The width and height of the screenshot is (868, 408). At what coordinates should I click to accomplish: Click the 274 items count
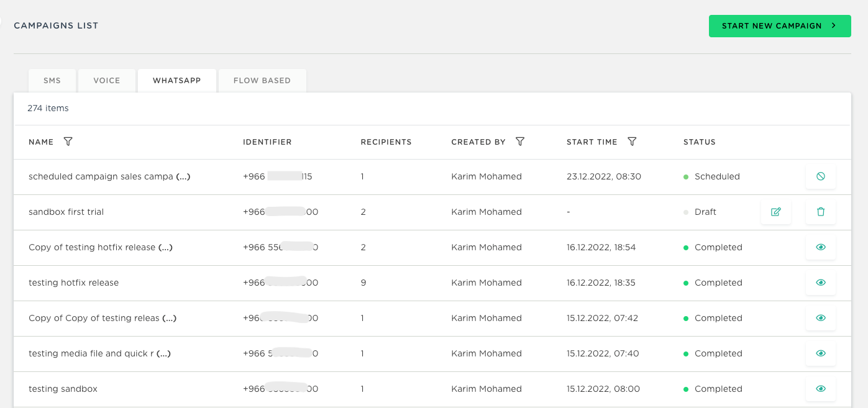coord(48,108)
